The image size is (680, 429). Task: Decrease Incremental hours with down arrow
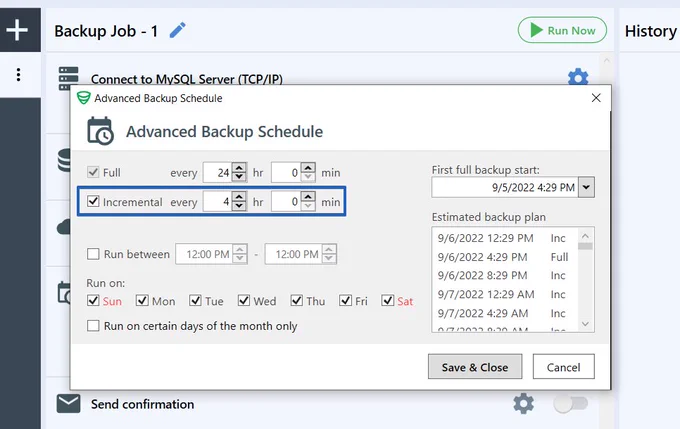tap(239, 206)
